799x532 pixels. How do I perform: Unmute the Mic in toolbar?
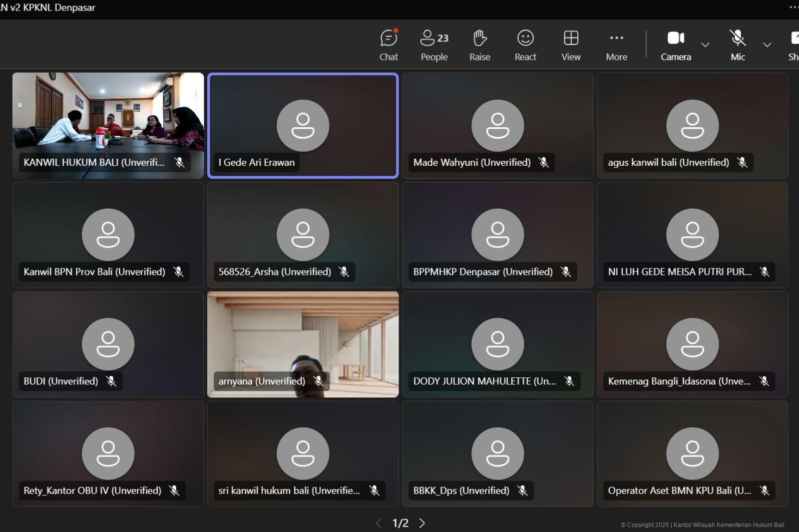point(738,45)
